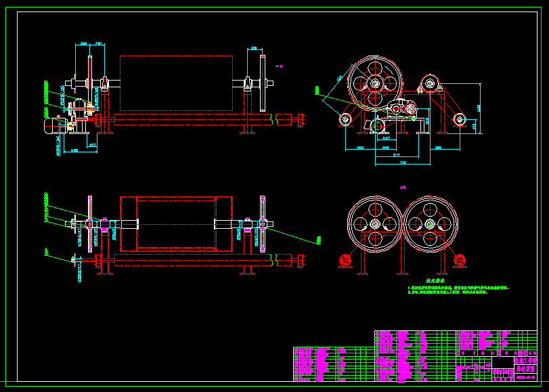Select the red dashed drum rectangle in the top-left view
549x392 pixels.
tap(177, 83)
